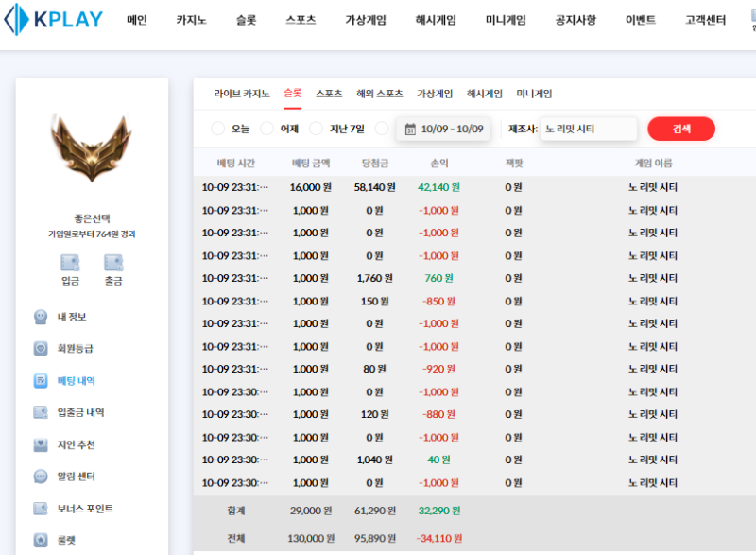Screen dimensions: 756x555
Task: Open the 입금 deposit icon
Action: point(70,264)
